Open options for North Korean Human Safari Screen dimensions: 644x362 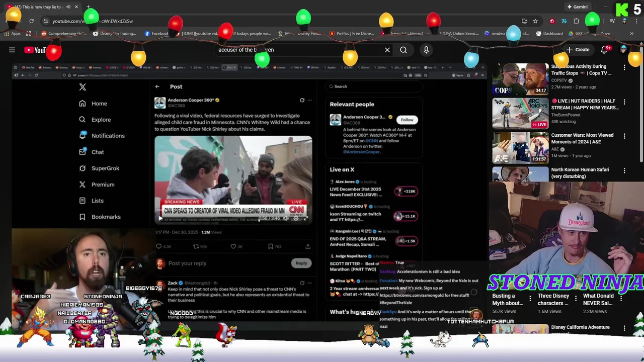click(x=624, y=170)
